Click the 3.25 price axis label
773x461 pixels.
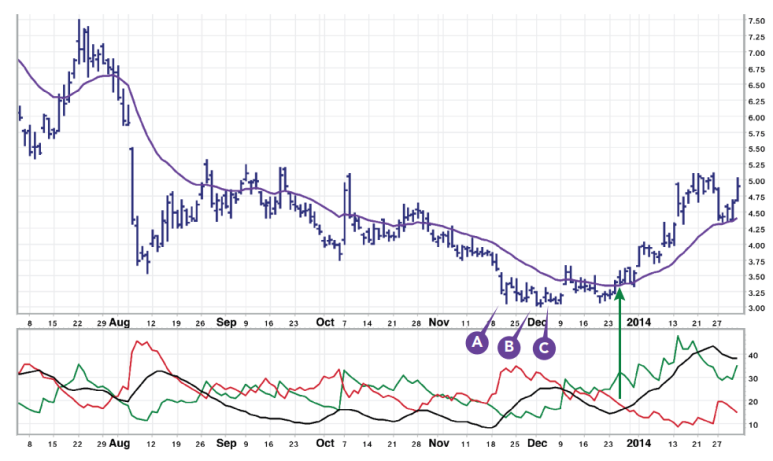click(x=757, y=293)
